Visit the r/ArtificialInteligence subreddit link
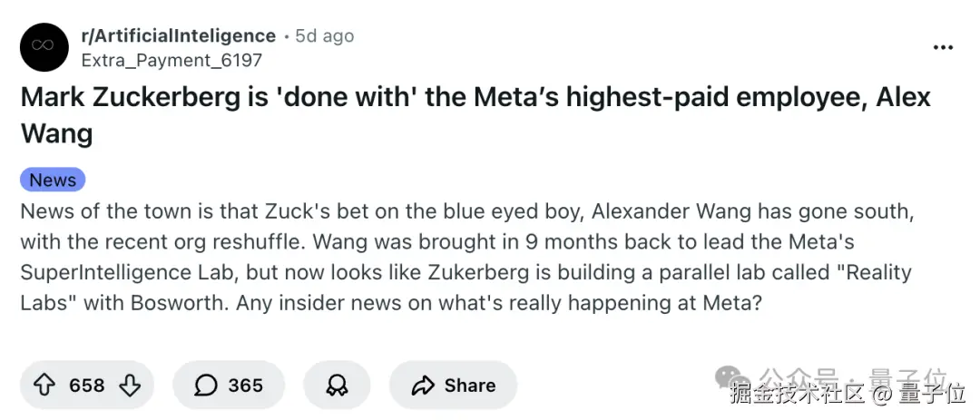This screenshot has width=980, height=420. click(x=178, y=36)
